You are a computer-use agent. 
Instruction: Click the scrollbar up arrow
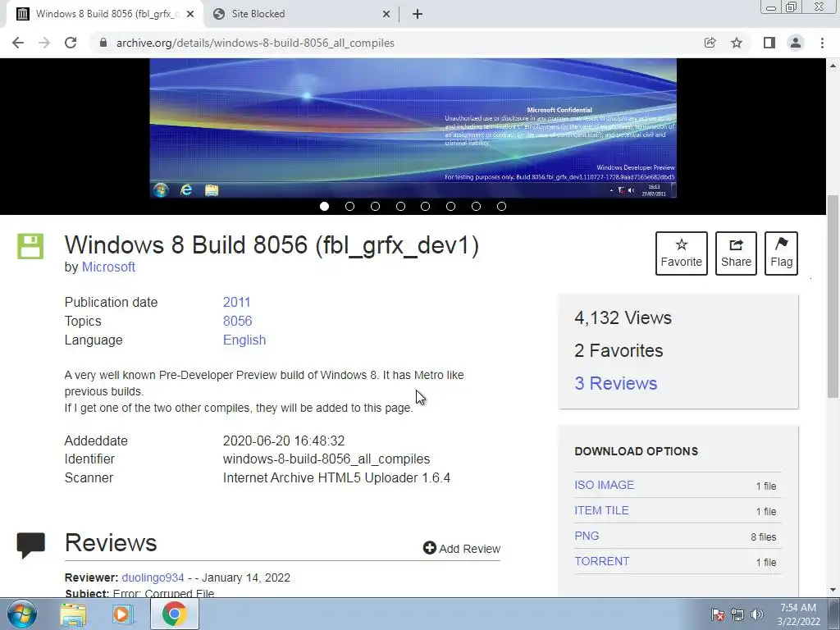tap(833, 66)
